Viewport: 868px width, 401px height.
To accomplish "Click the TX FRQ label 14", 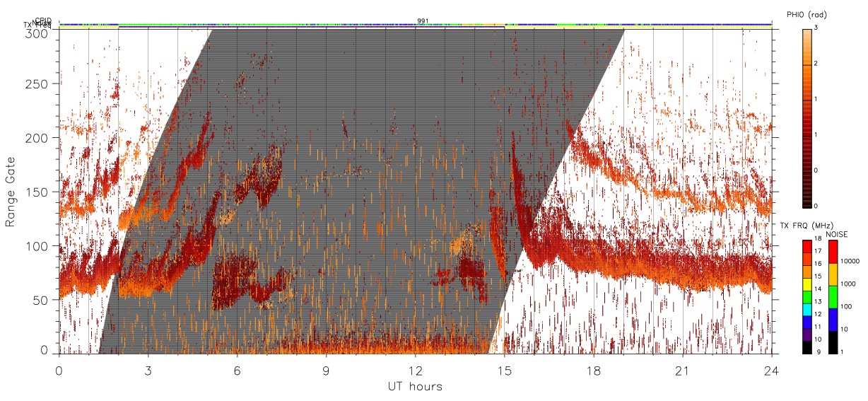I will [x=818, y=290].
